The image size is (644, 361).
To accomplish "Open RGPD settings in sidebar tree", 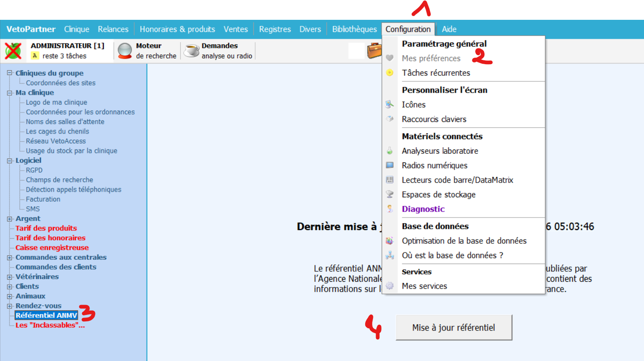I will click(x=34, y=170).
